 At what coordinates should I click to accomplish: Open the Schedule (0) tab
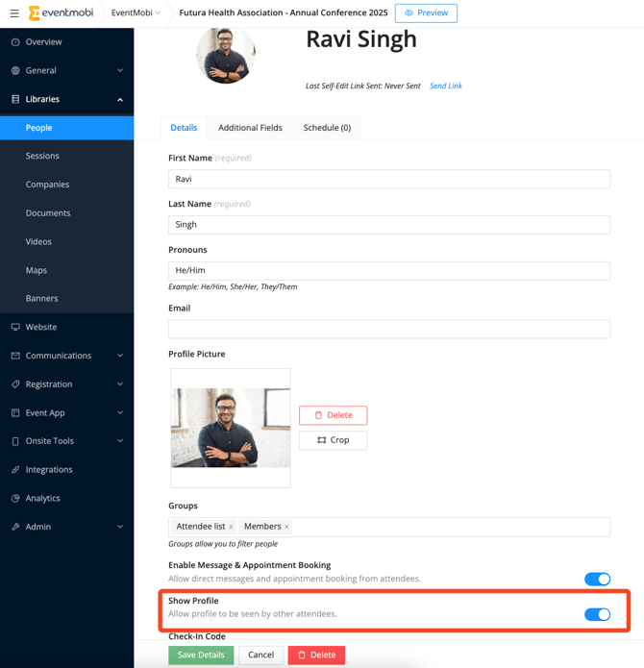(327, 128)
